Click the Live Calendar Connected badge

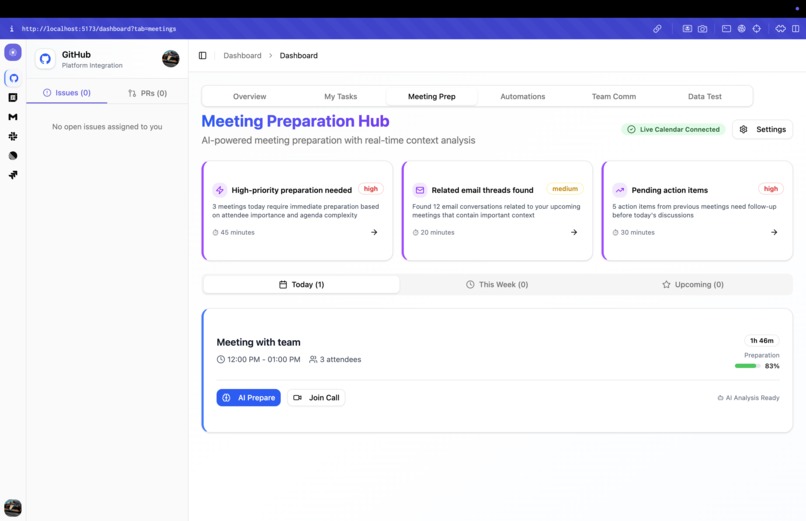point(673,129)
